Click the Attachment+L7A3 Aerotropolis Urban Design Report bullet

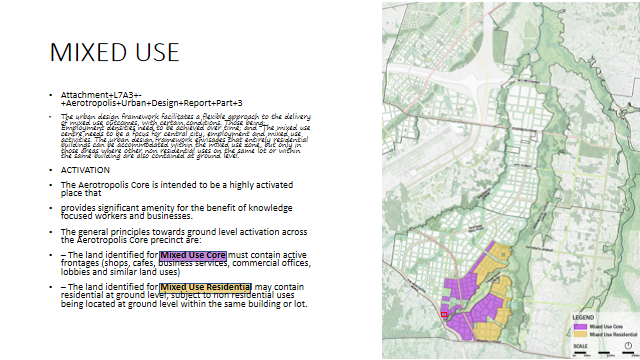coord(151,99)
